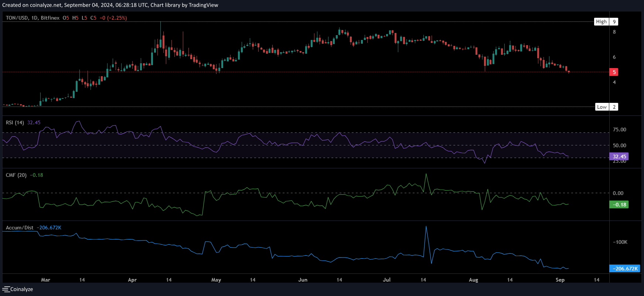644x296 pixels.
Task: Click the May label on time axis
Action: [x=216, y=280]
